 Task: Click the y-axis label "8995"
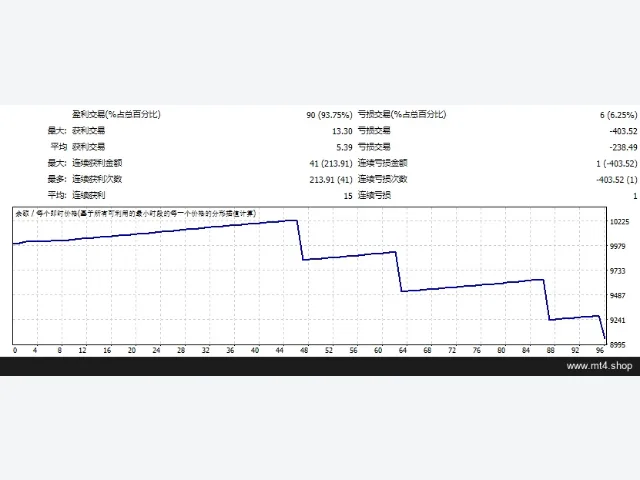618,345
